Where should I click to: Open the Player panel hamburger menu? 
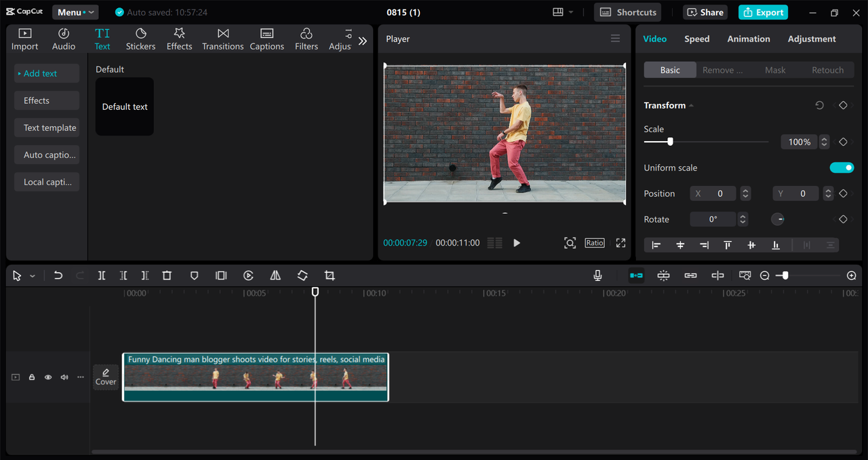[615, 39]
